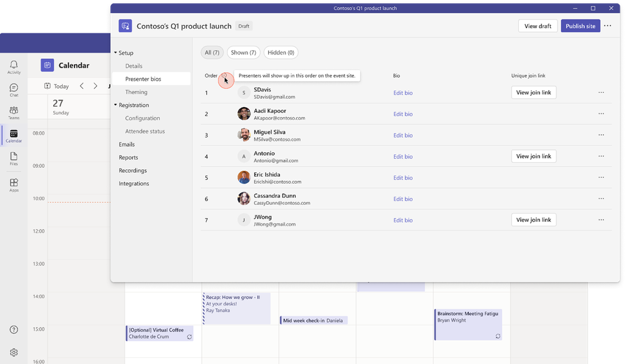Open Optional Virtual Coffee calendar event
The width and height of the screenshot is (626, 364).
[x=160, y=333]
